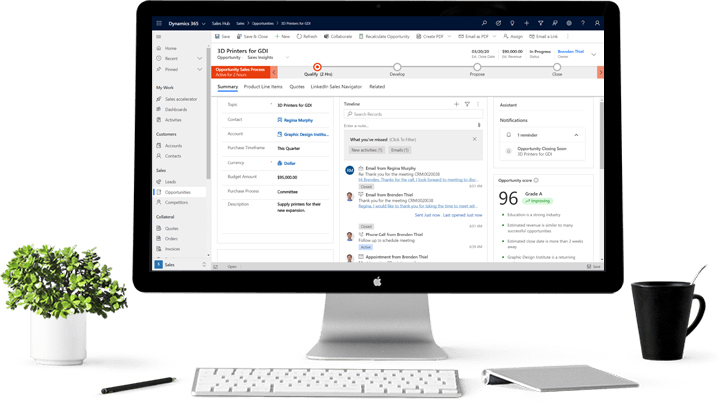Open the Timeline filter funnel icon

467,104
